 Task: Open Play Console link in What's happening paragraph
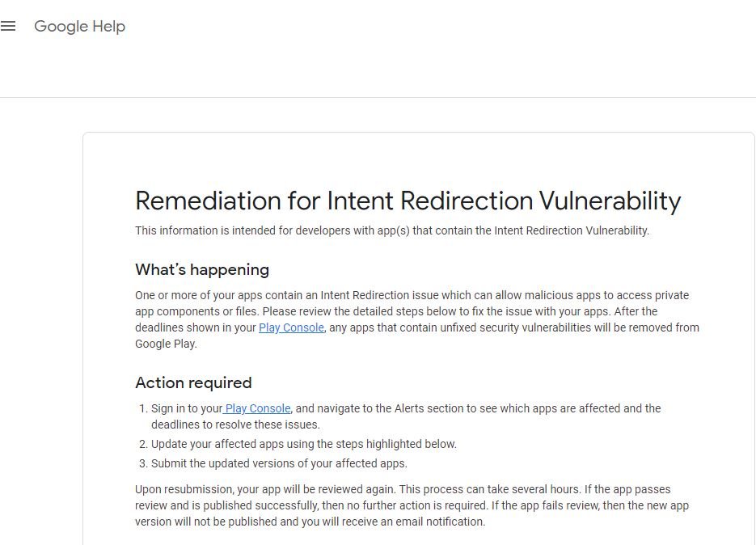(291, 327)
